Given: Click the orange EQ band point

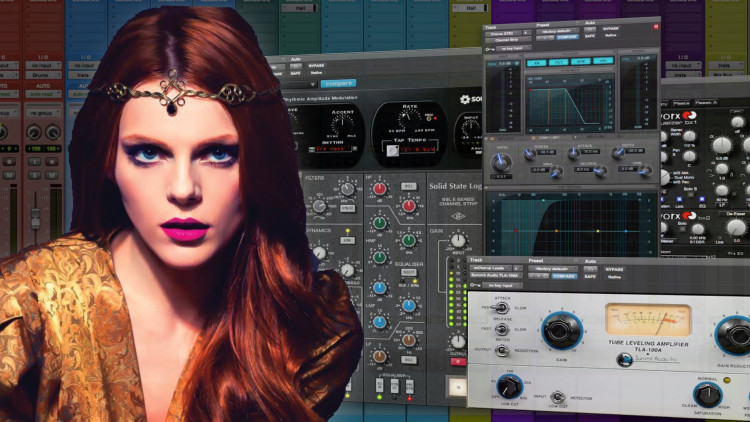Looking at the screenshot, I should (556, 231).
